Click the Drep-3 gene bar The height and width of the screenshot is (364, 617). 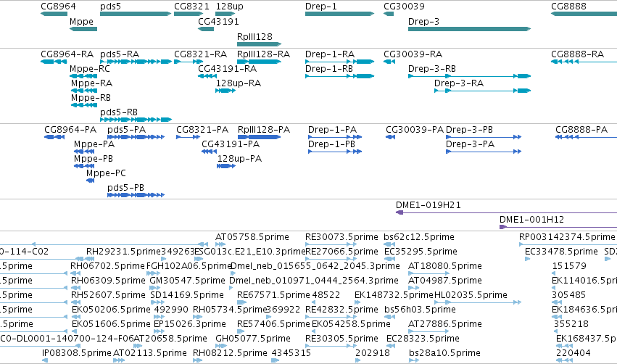(x=469, y=29)
